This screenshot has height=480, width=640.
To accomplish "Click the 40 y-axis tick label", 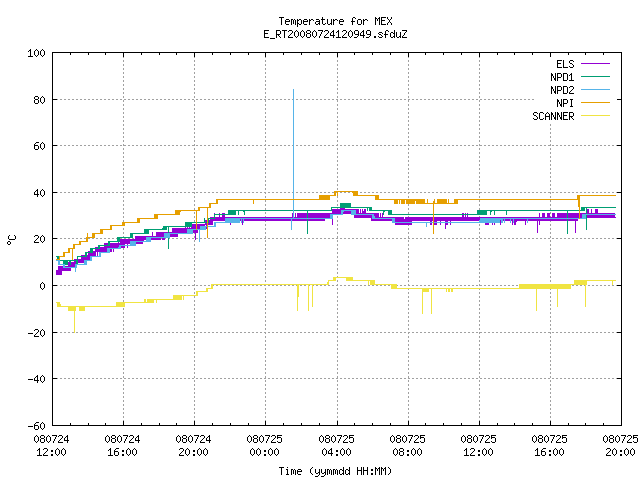I will click(x=39, y=193).
